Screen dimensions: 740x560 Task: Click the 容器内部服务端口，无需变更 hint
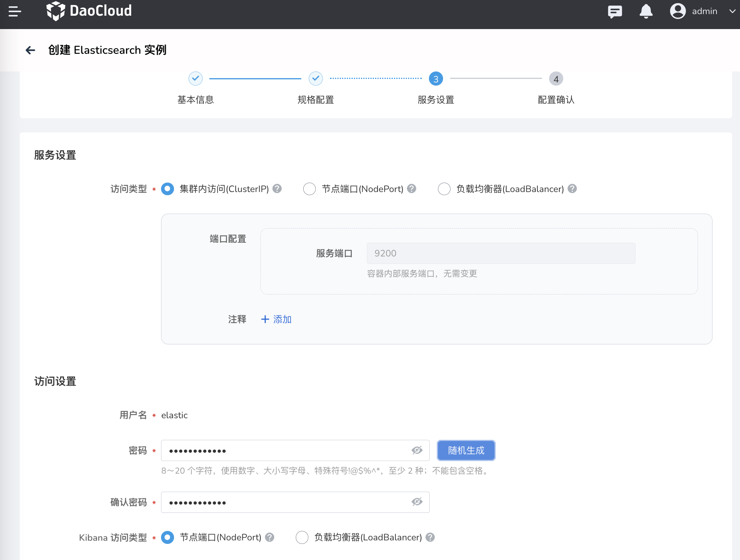point(422,274)
